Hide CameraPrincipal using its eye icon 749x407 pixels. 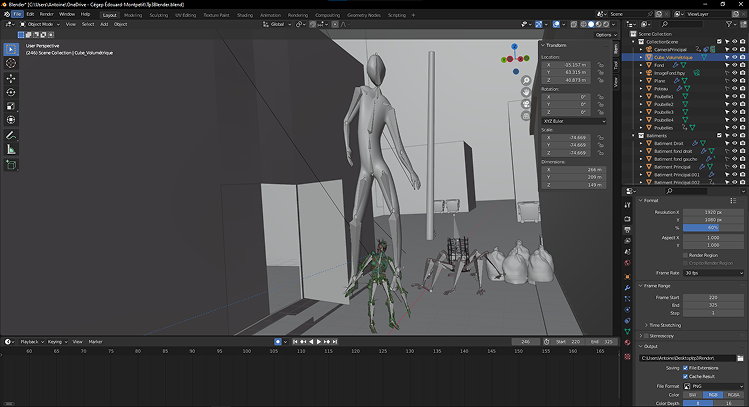tap(734, 49)
